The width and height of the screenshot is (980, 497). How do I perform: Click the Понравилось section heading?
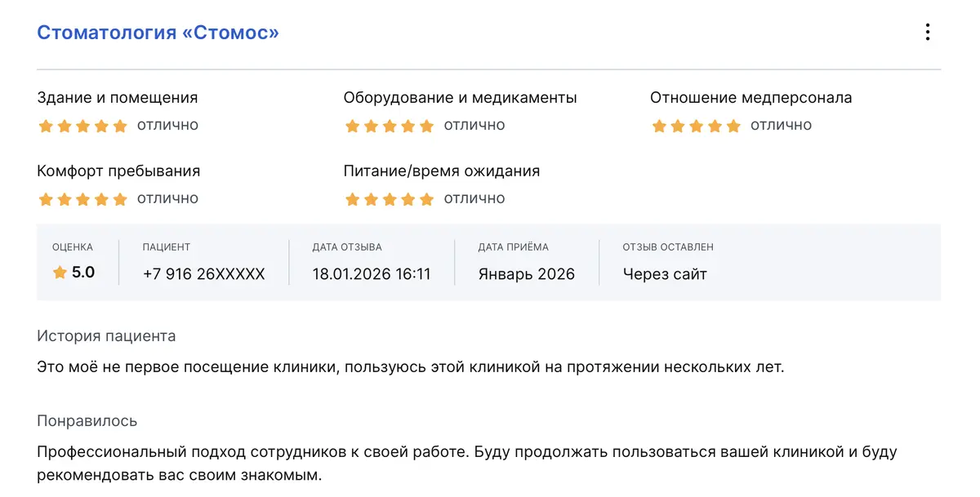pos(87,421)
